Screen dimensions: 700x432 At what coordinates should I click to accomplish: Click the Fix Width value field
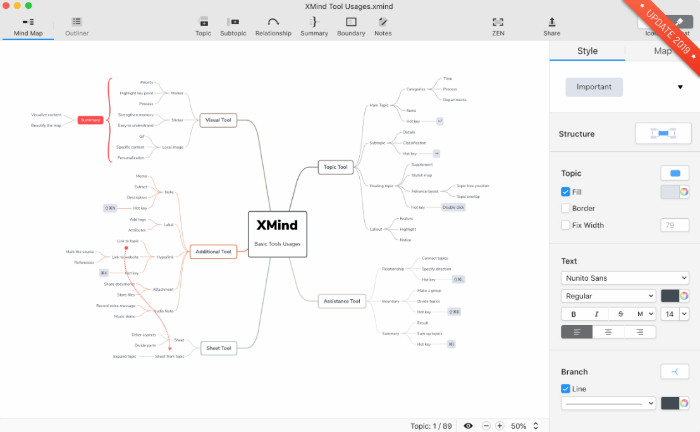pyautogui.click(x=675, y=225)
